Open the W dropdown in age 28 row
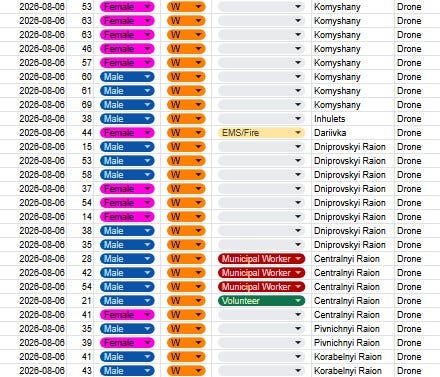This screenshot has width=440, height=377. [186, 259]
